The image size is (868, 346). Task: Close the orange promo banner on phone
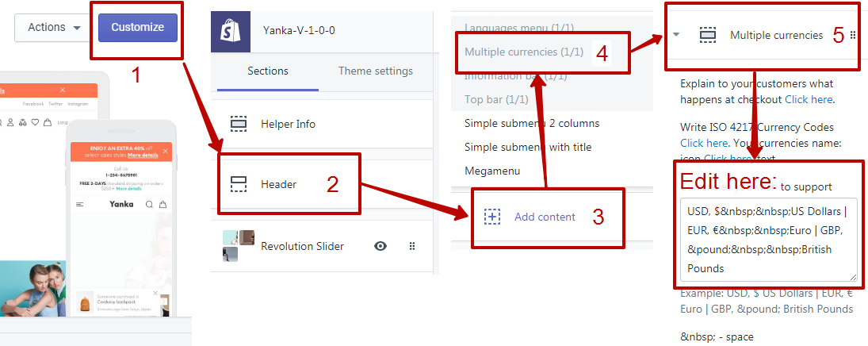coord(166,151)
